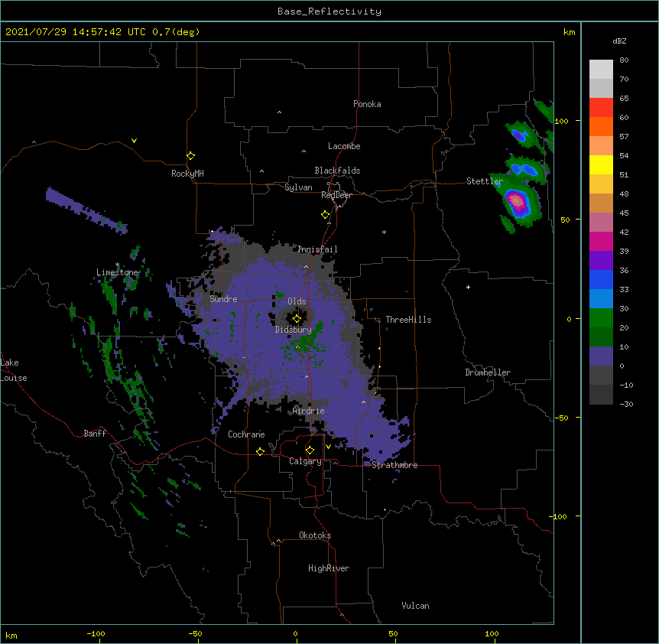Select the Stettler city label
The image size is (659, 644).
tap(485, 181)
